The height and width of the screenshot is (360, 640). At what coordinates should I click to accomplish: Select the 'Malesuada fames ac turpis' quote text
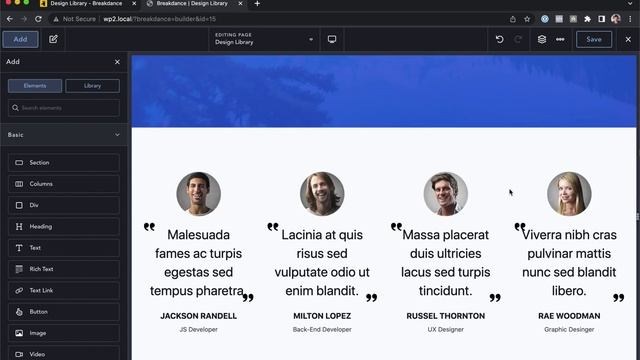coord(198,262)
